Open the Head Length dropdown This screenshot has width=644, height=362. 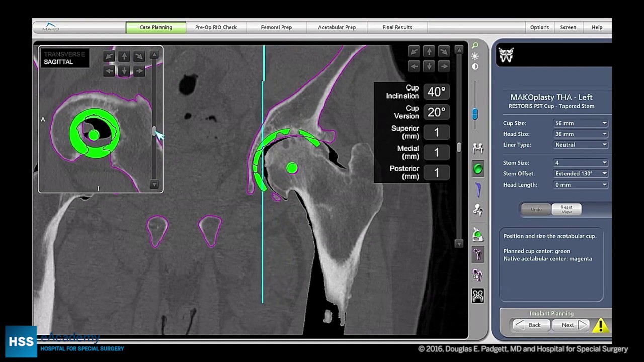click(581, 185)
